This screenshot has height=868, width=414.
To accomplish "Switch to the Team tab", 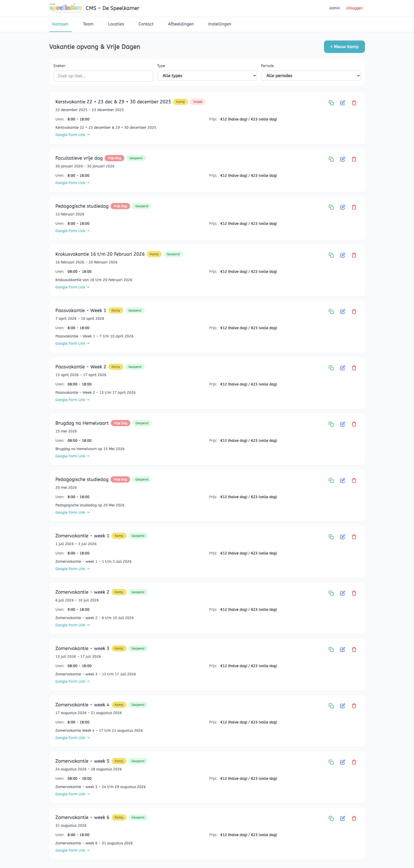I will point(88,24).
